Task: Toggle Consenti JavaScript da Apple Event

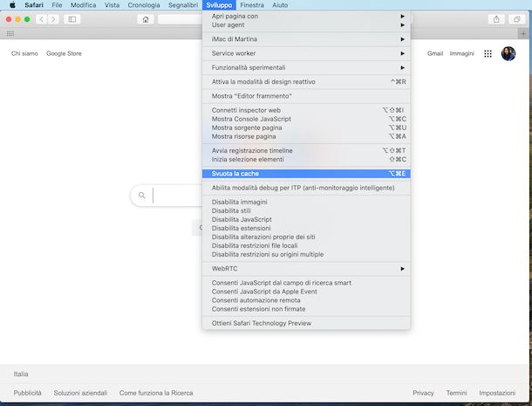Action: [306, 292]
